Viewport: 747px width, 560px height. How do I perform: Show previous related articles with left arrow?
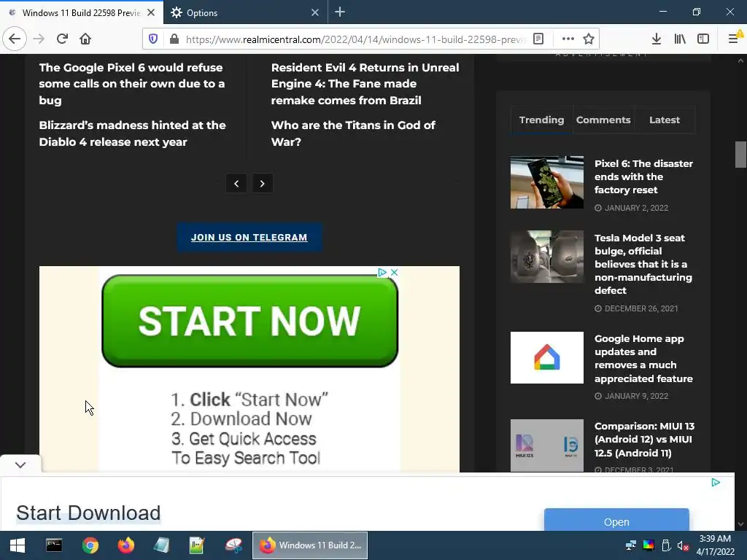point(236,183)
